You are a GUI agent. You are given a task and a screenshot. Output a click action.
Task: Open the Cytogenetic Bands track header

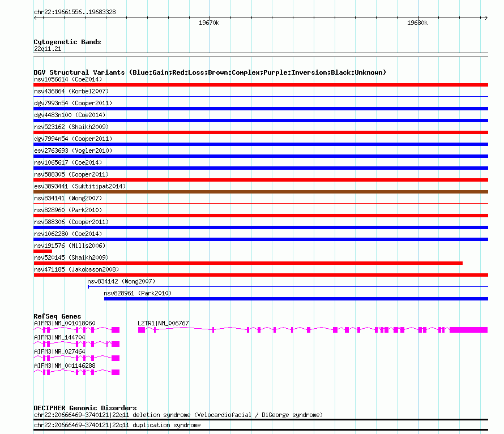(x=67, y=42)
